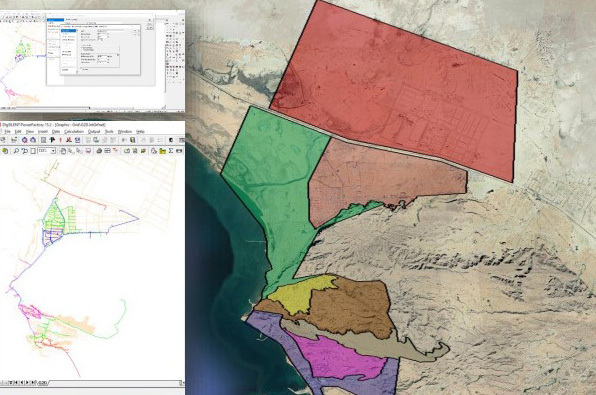
Task: Open the File menu in PowerFactory
Action: pos(7,132)
